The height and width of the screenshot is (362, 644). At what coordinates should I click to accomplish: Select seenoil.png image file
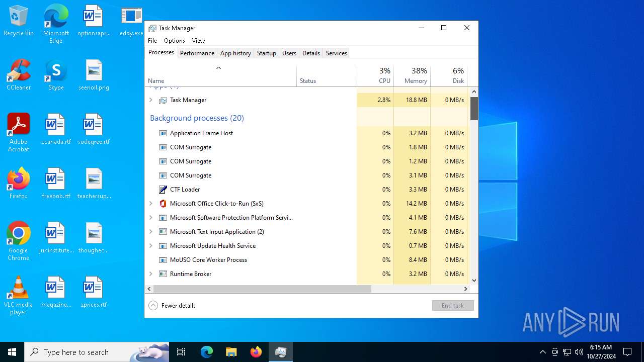[94, 75]
